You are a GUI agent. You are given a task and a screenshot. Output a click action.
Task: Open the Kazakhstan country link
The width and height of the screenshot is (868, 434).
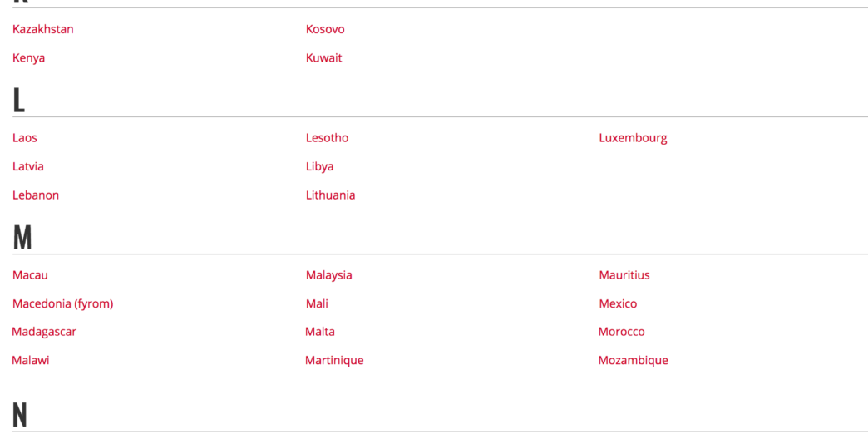(43, 29)
